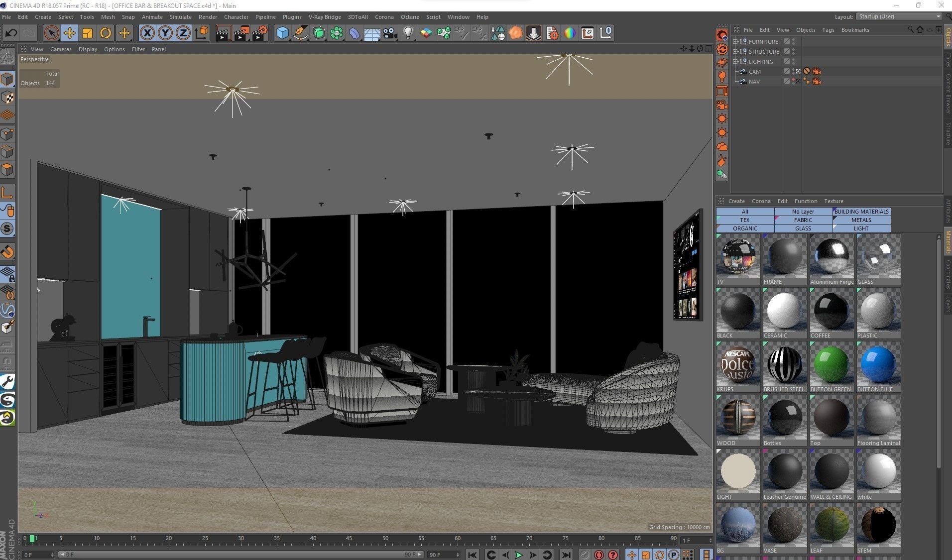Go to the start of animation

coord(473,555)
